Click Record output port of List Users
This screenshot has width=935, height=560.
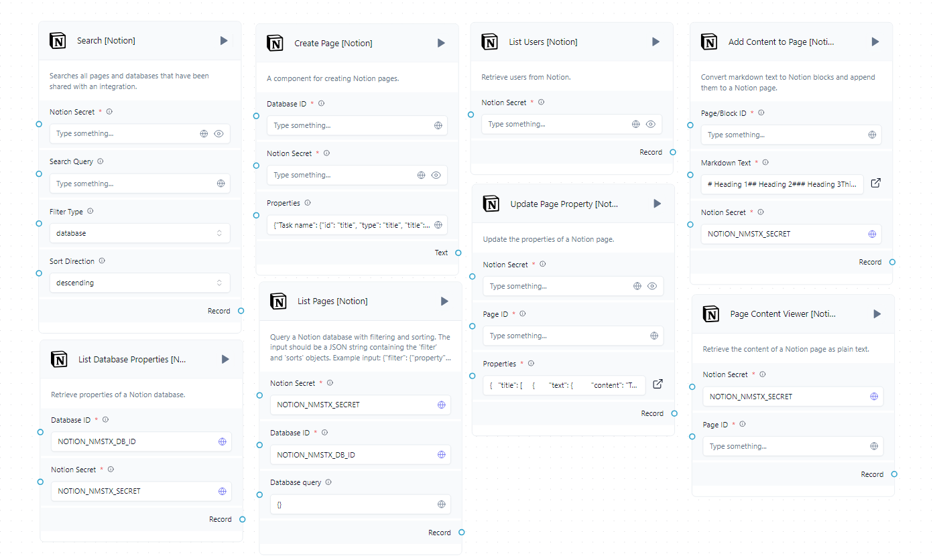(x=673, y=152)
